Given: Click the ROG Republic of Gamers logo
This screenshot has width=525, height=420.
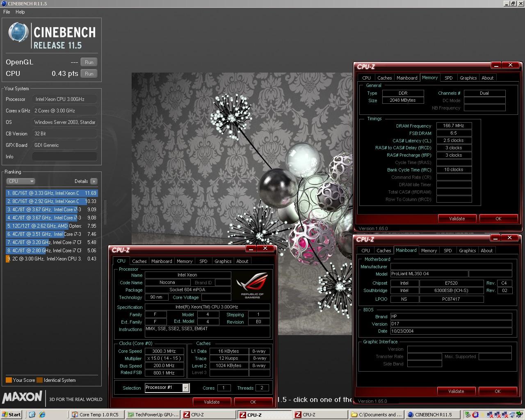Looking at the screenshot, I should [x=252, y=285].
